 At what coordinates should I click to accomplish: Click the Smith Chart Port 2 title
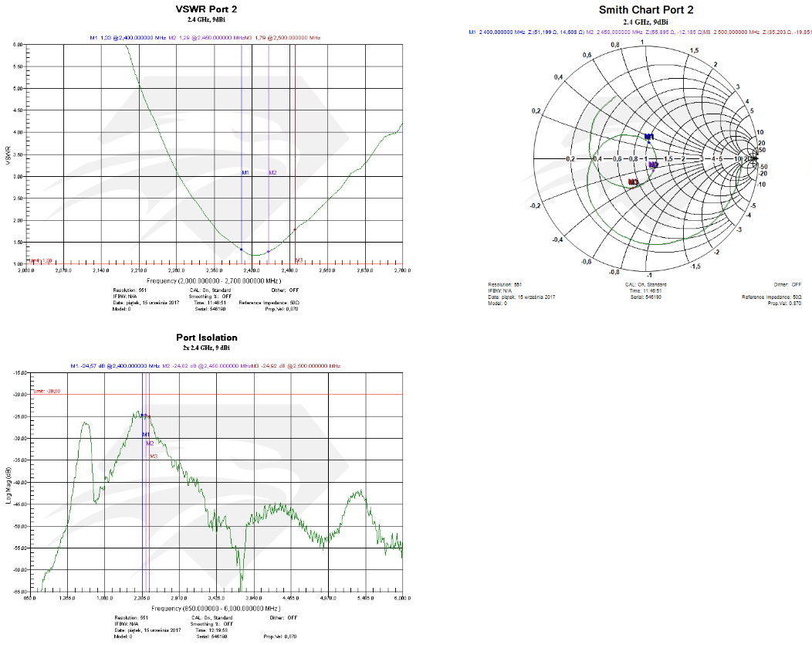tap(646, 10)
